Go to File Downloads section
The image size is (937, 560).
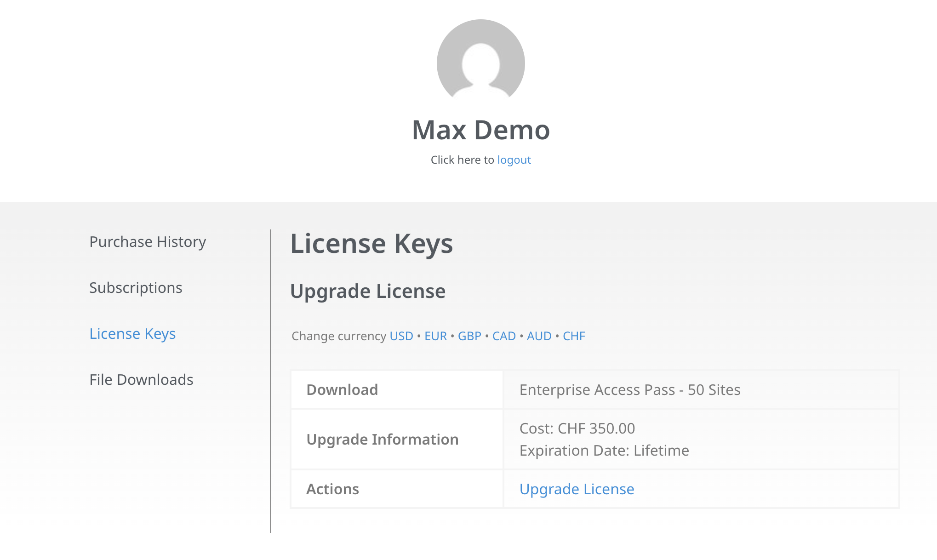pyautogui.click(x=141, y=380)
